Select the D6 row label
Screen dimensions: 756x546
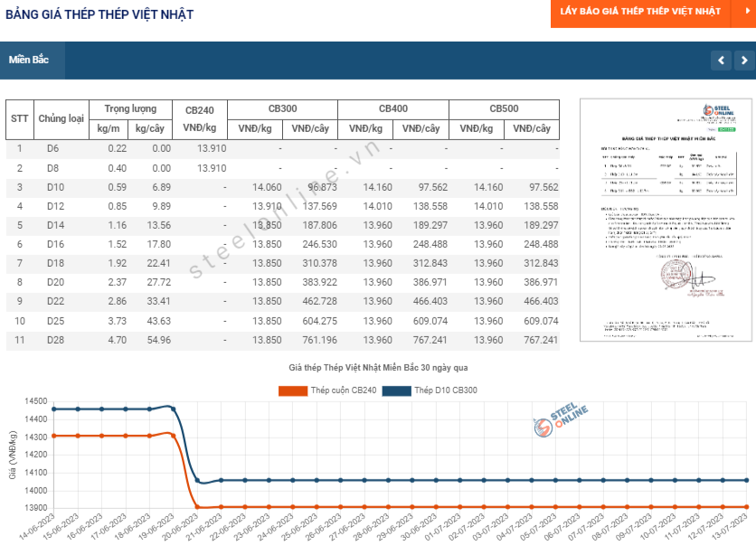pyautogui.click(x=53, y=148)
